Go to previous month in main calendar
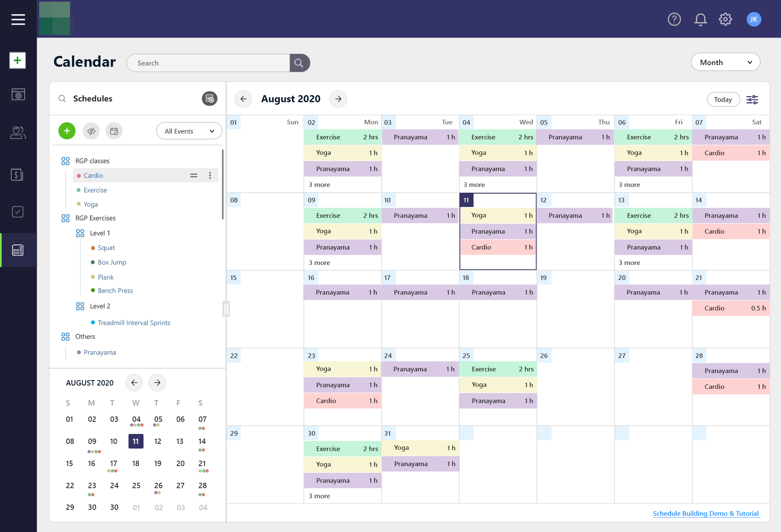The width and height of the screenshot is (781, 532). [x=243, y=99]
